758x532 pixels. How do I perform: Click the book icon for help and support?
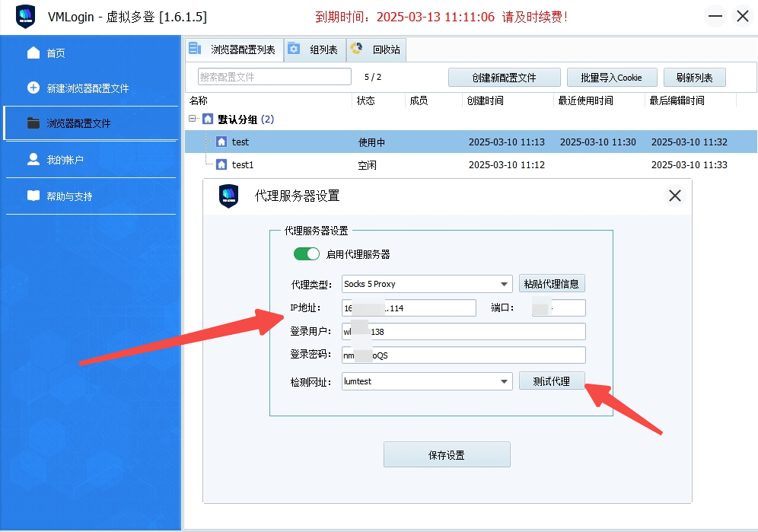click(x=33, y=196)
